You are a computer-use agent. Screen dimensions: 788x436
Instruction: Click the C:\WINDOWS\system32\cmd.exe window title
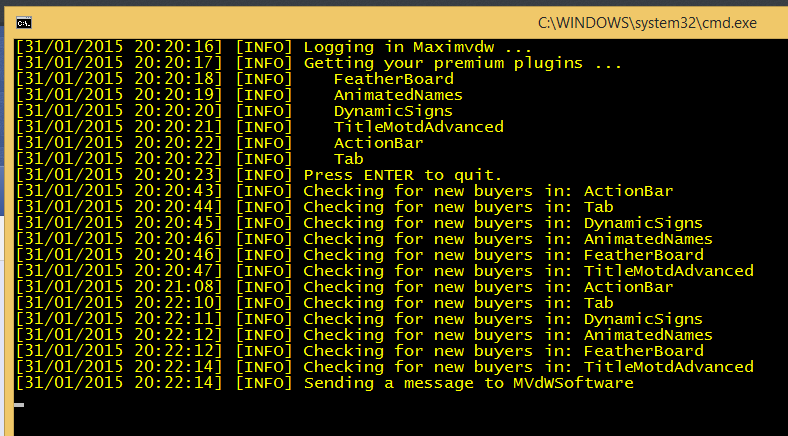[x=647, y=23]
